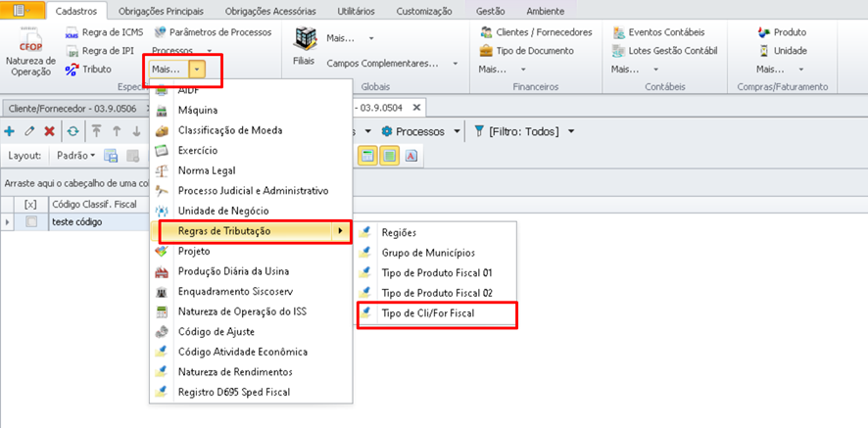
Task: Select the Cliente/Fornecedor - 03.9.0506 tab
Action: (x=72, y=108)
